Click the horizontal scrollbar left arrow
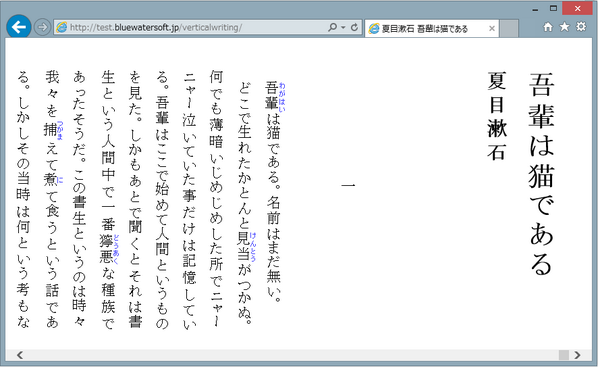This screenshot has height=367, width=598. [x=19, y=355]
